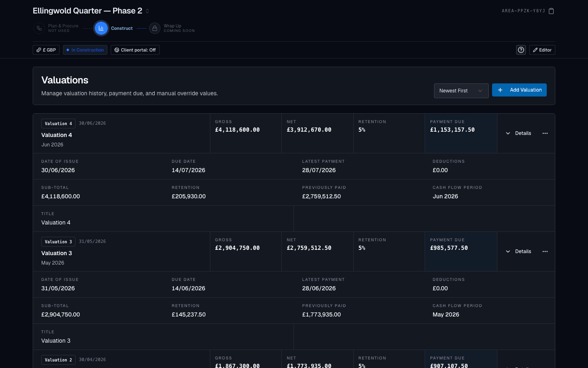This screenshot has height=368, width=588.
Task: Select the gross value £4,118,600.00
Action: click(237, 130)
